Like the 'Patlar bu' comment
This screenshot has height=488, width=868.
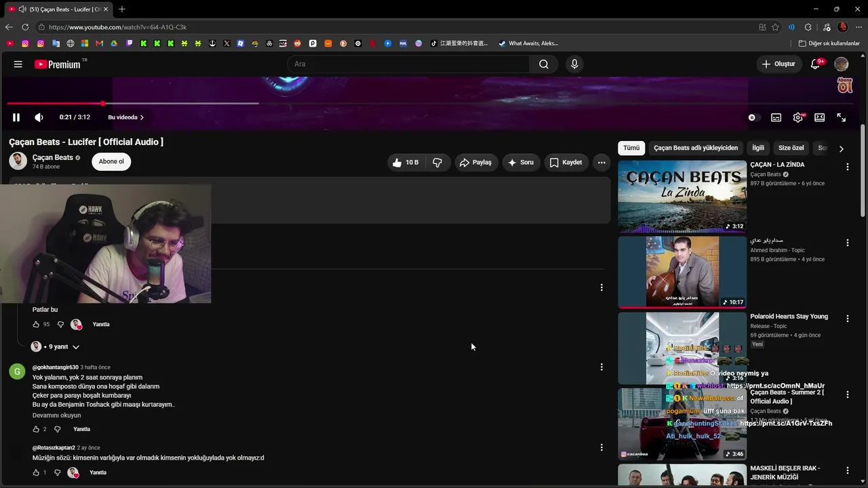[36, 325]
